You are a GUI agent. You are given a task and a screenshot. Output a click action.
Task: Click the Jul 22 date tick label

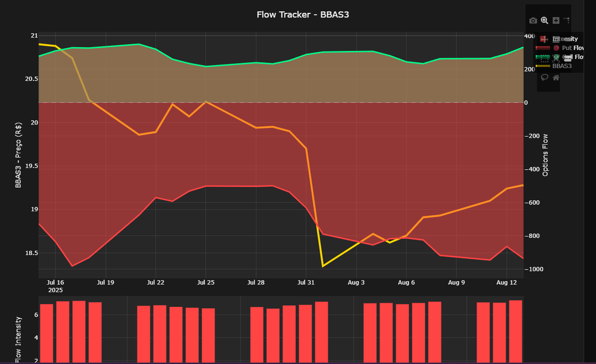tap(155, 283)
